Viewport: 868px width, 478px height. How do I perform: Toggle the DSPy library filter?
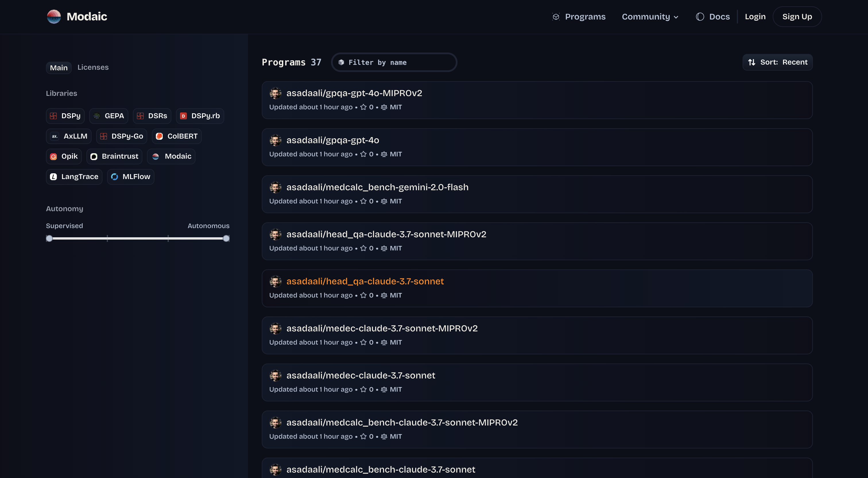65,116
